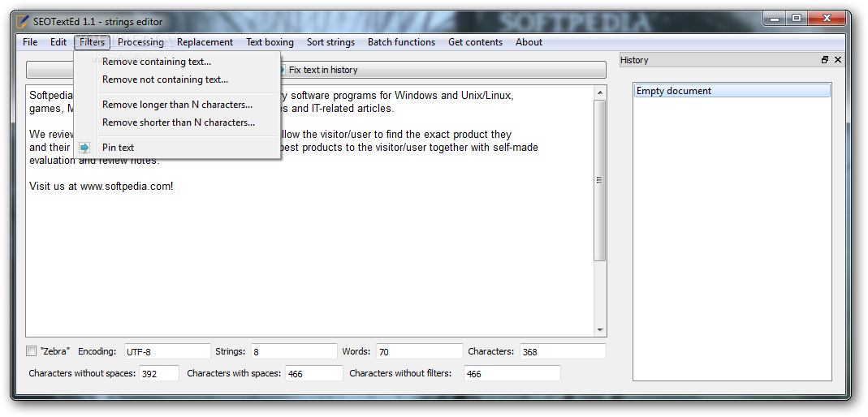Open the About menu
The height and width of the screenshot is (417, 868).
click(x=529, y=42)
